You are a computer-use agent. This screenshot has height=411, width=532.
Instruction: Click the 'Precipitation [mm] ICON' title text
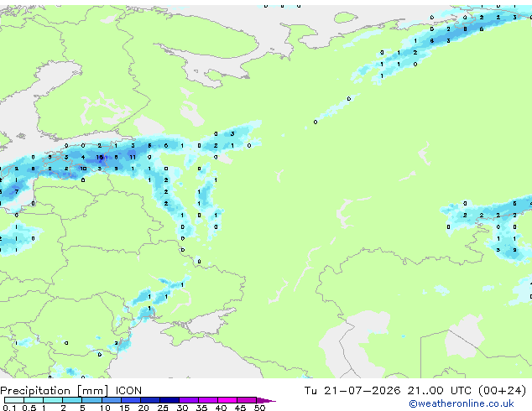click(71, 391)
